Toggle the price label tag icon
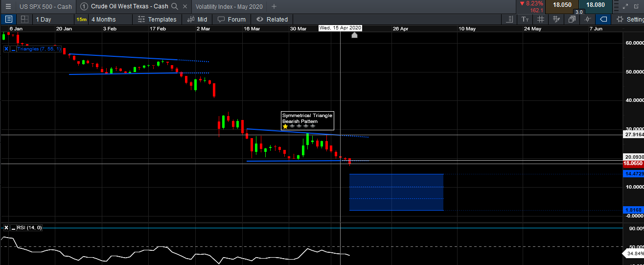 coord(603,19)
